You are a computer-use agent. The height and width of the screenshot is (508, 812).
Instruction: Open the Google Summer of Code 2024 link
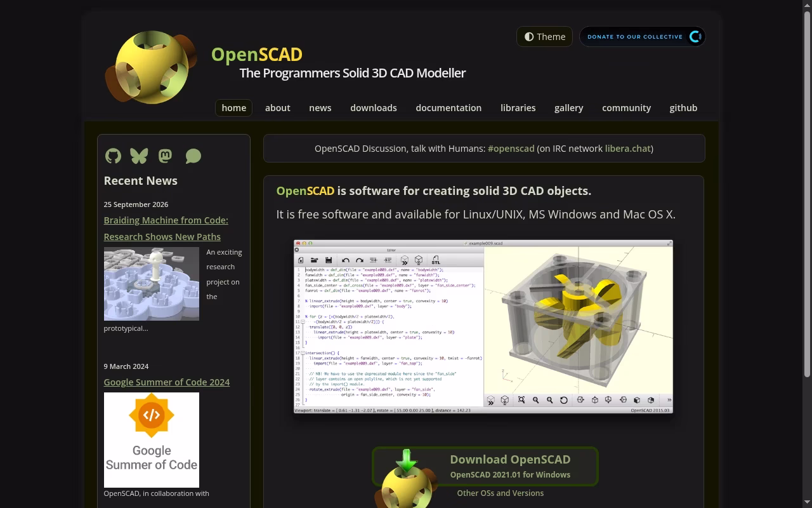pyautogui.click(x=167, y=382)
